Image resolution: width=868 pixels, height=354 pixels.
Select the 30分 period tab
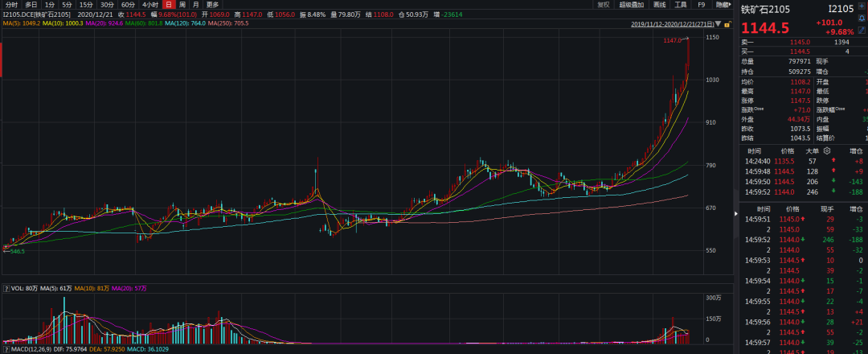(x=107, y=5)
